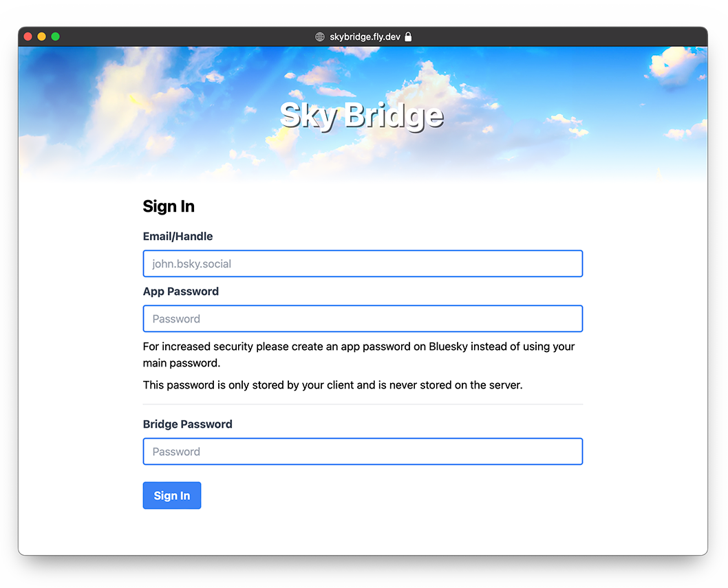
Task: Click the Sky Bridge banner title
Action: click(361, 116)
